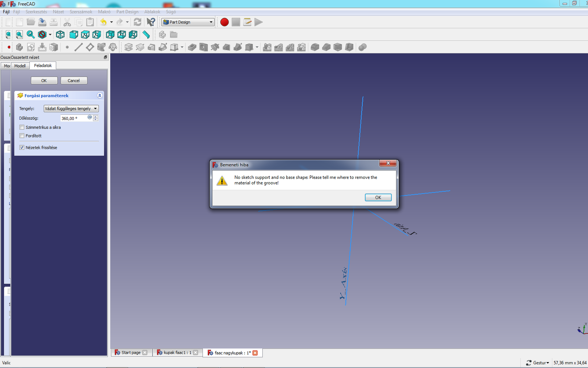Click the Execute macro play icon

pos(259,22)
